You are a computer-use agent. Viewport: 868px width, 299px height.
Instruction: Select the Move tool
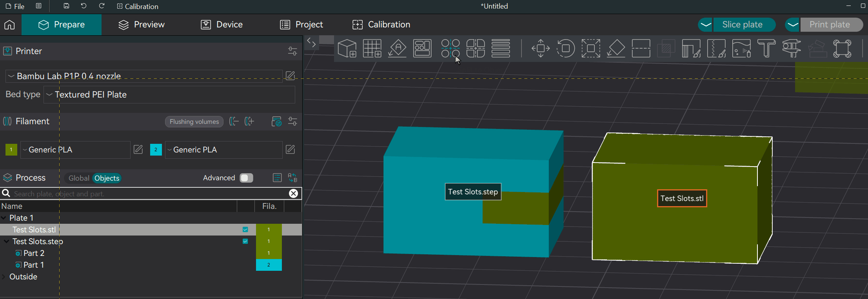(541, 49)
